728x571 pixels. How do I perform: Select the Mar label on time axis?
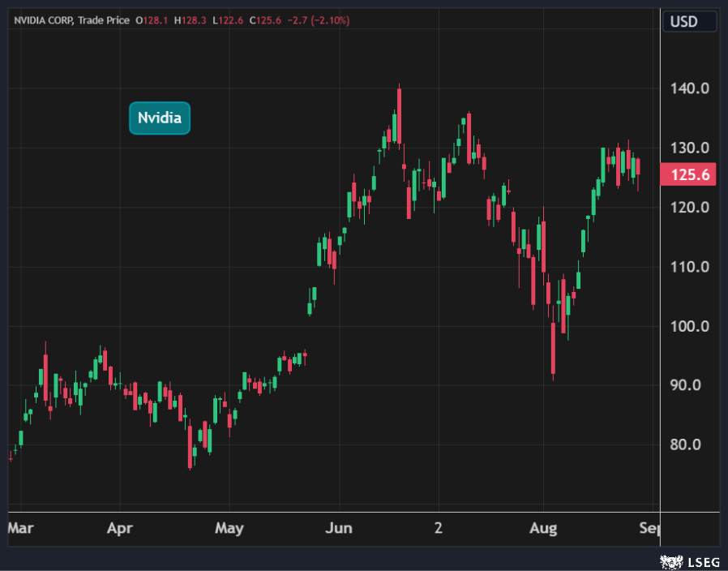(20, 529)
